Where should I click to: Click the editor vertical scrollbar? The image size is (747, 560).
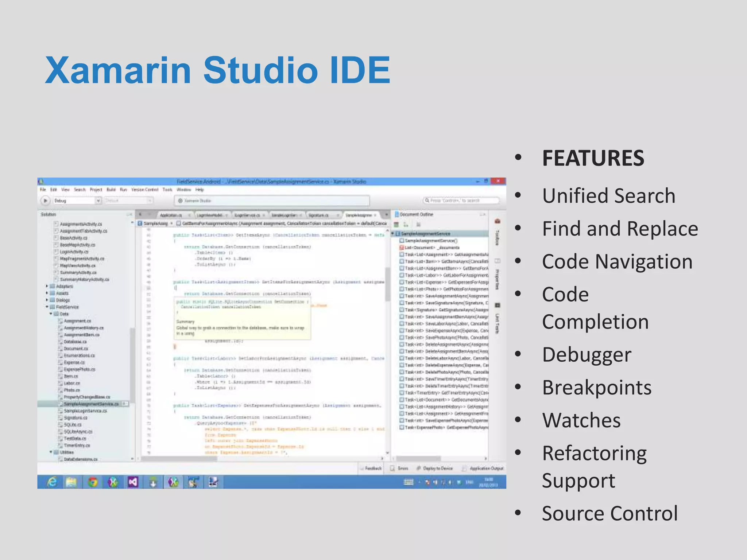click(x=387, y=284)
